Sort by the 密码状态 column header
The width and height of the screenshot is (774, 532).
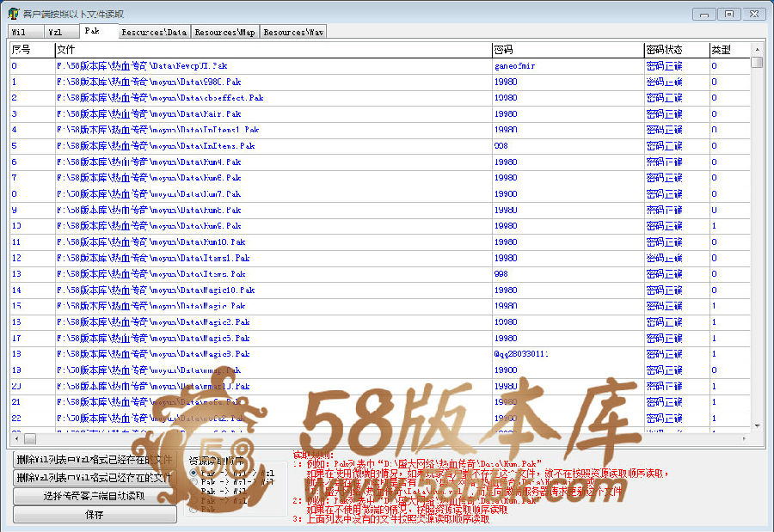(x=675, y=50)
